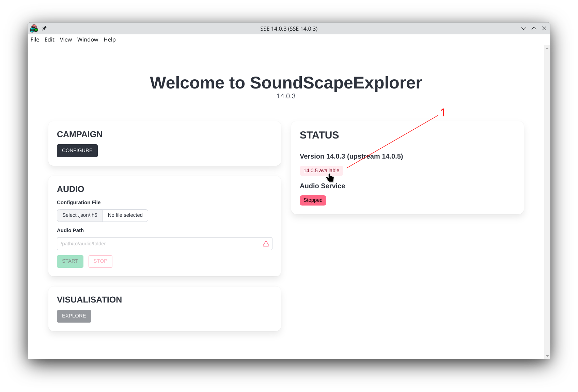The height and width of the screenshot is (392, 578).
Task: Open the Window menu
Action: (x=88, y=39)
